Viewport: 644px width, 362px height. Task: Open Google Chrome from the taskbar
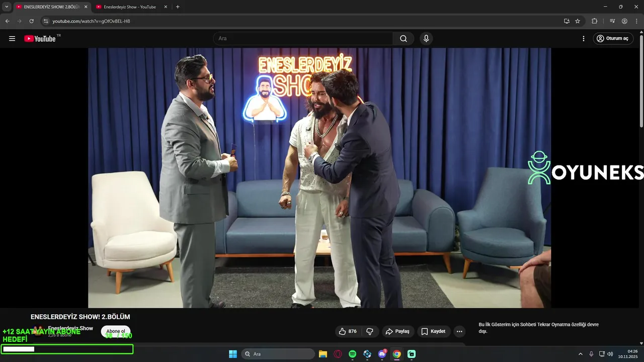click(397, 354)
